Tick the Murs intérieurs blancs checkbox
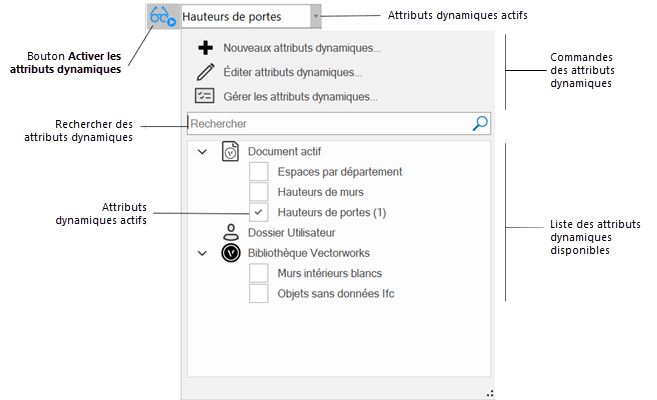Image resolution: width=657 pixels, height=400 pixels. [258, 274]
